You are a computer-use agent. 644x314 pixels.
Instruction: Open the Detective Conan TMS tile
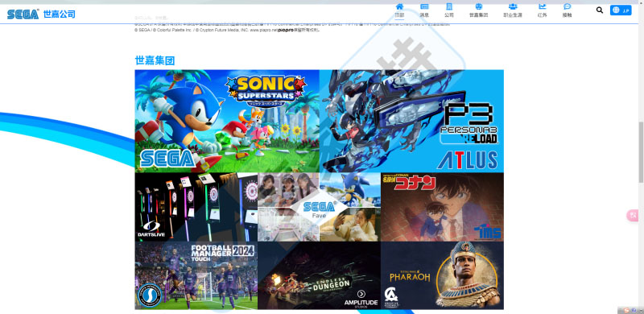(x=442, y=207)
